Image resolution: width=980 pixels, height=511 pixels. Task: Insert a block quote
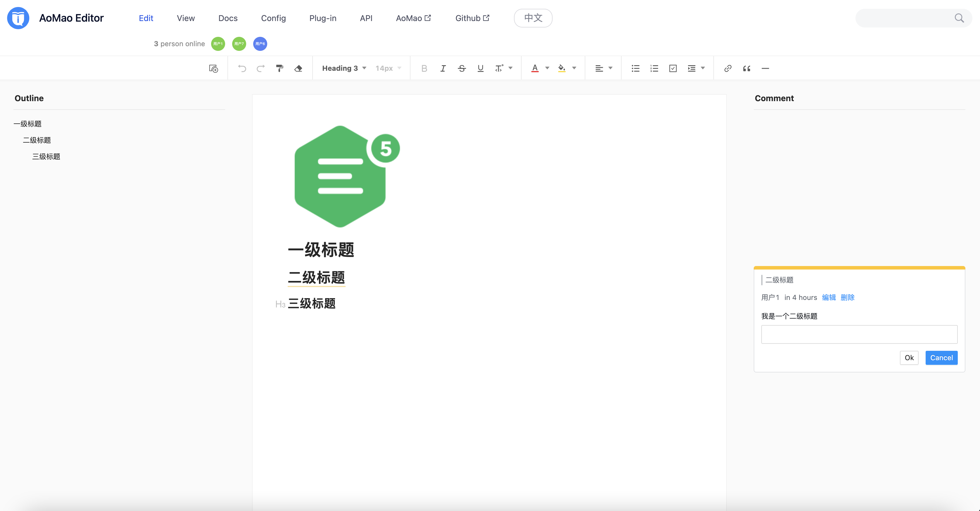pyautogui.click(x=747, y=68)
